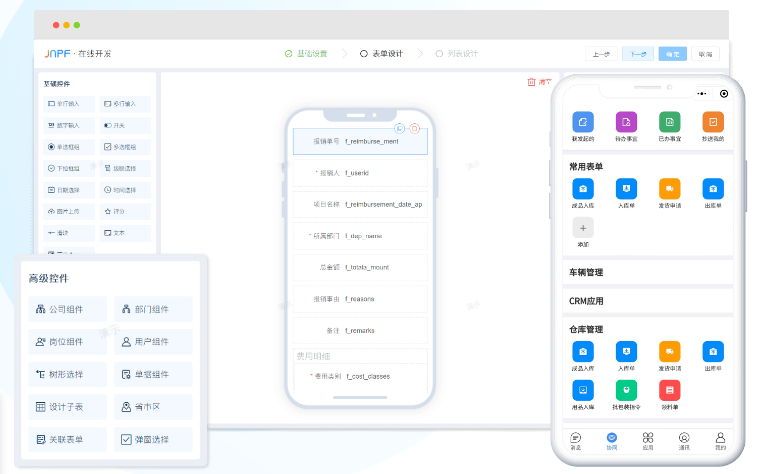Switch to the 我的 bottom tab
Image resolution: width=757 pixels, height=474 pixels.
click(720, 441)
